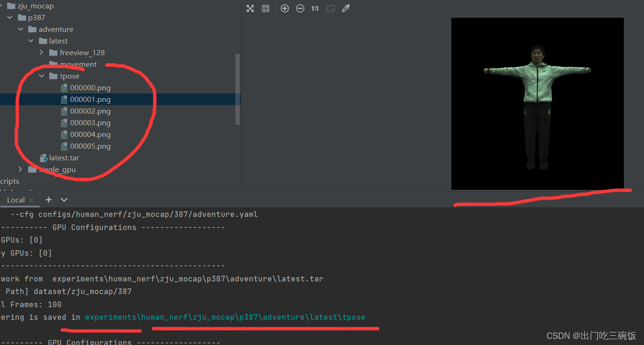Collapse the p387 folder

coord(10,18)
